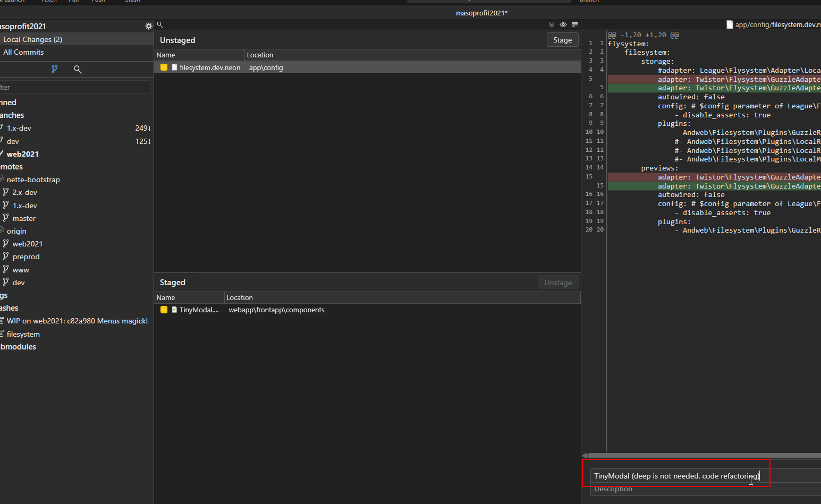821x504 pixels.
Task: Sort unstaged files by Name column
Action: tap(199, 55)
